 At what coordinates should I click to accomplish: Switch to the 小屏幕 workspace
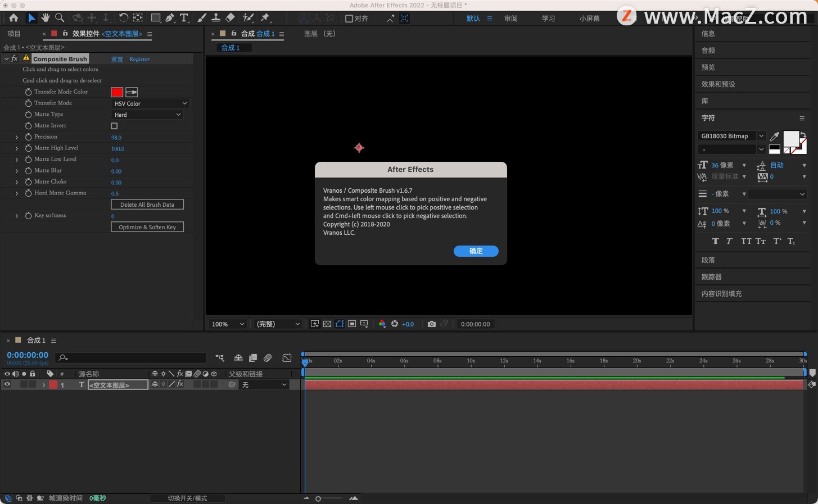point(590,19)
